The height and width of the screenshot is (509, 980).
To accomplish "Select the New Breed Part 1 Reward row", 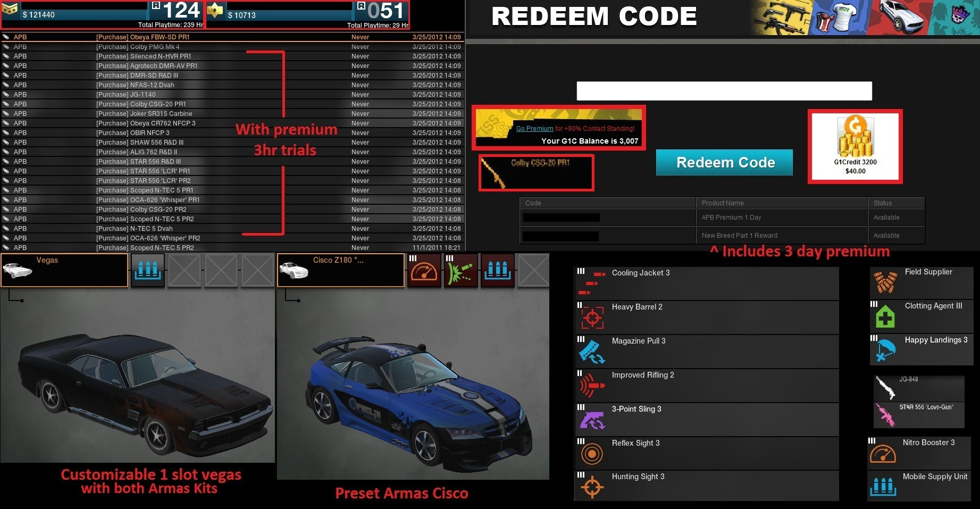I will [x=722, y=236].
